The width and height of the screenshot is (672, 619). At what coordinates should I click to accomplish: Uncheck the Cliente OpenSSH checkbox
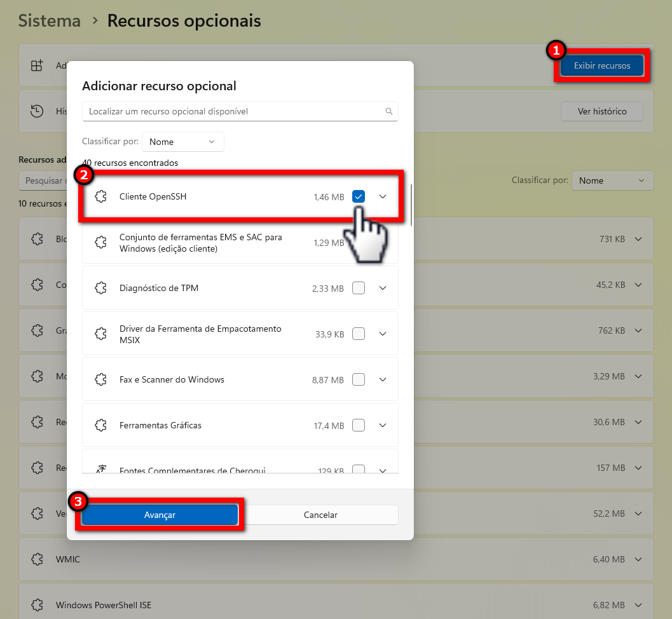359,196
